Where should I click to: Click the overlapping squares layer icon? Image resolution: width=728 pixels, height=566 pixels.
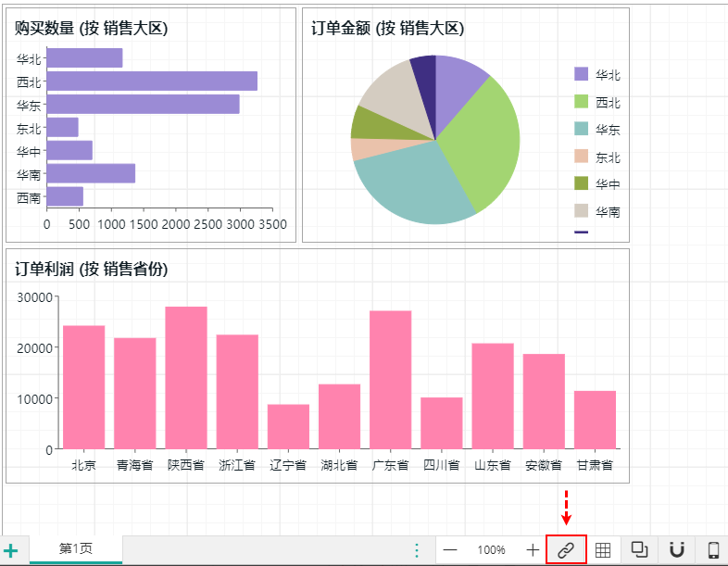point(639,550)
